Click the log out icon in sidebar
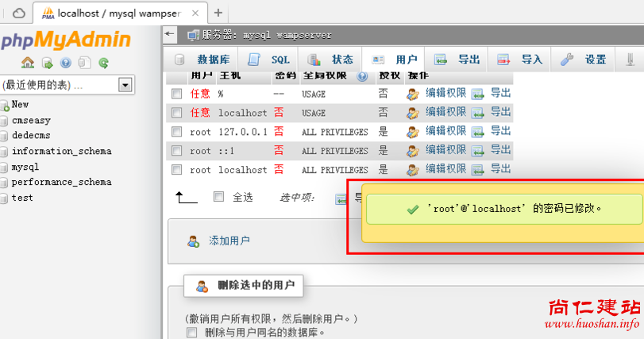Viewport: 644px width, 339px height. (x=47, y=63)
